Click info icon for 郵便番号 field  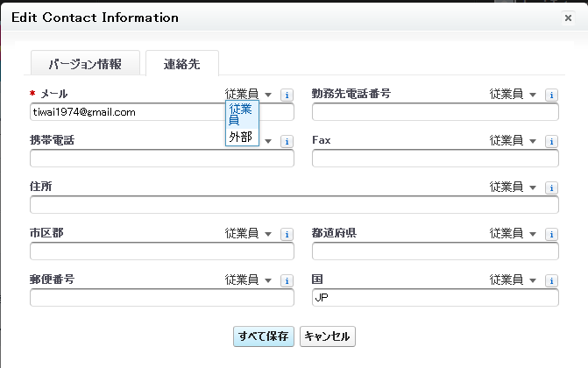287,280
